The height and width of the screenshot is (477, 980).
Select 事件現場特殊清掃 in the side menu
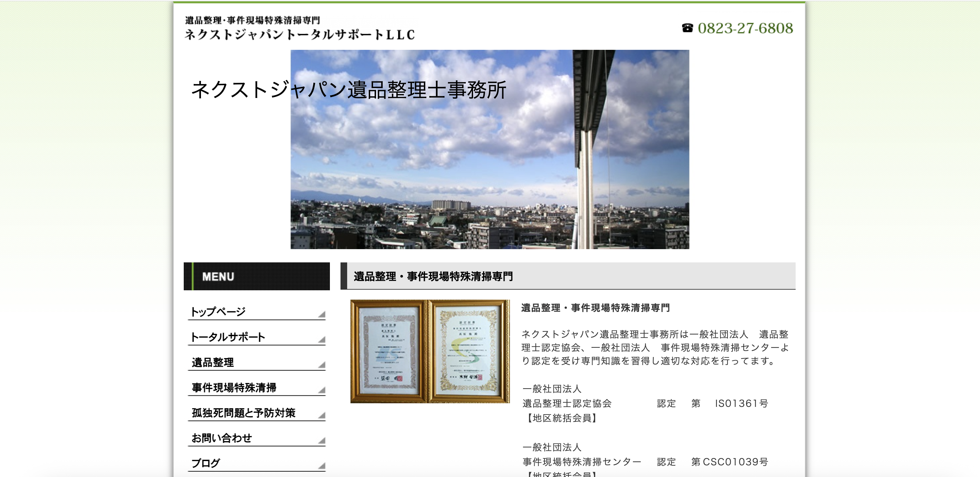pos(256,388)
